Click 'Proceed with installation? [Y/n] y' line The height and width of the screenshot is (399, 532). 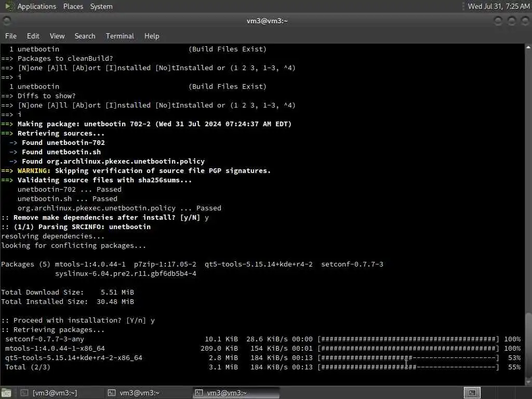[x=78, y=320]
